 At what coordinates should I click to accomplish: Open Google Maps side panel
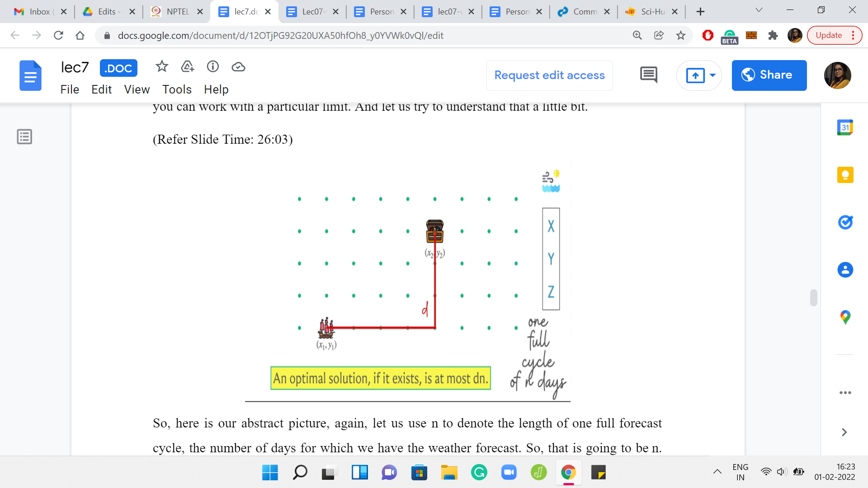point(844,317)
